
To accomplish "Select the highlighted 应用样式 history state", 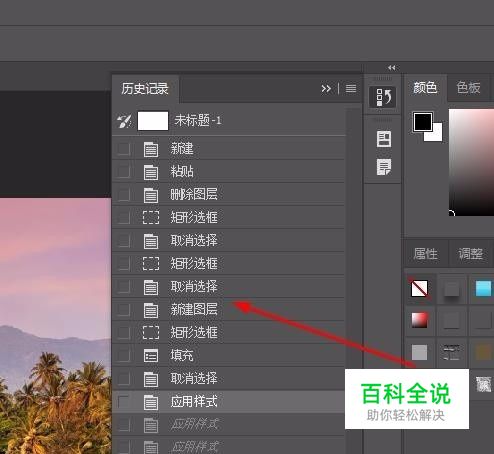I will [229, 402].
